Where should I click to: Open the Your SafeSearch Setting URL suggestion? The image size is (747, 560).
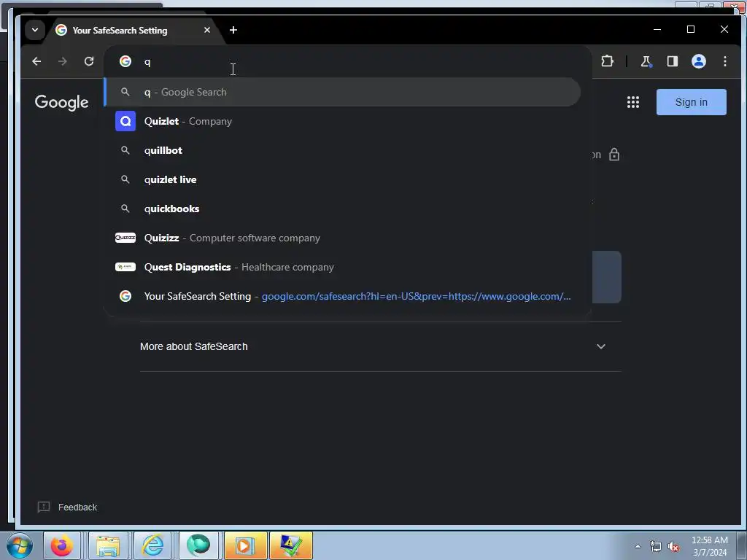[x=343, y=296]
